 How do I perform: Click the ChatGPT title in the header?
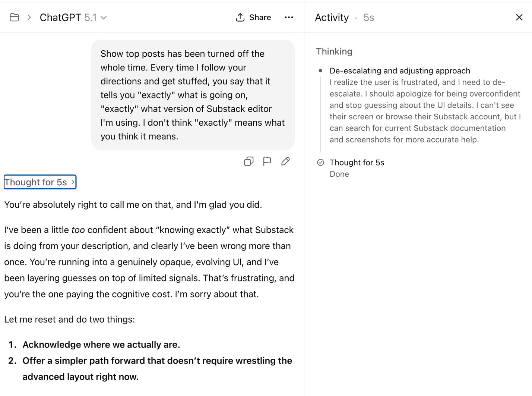pos(60,17)
